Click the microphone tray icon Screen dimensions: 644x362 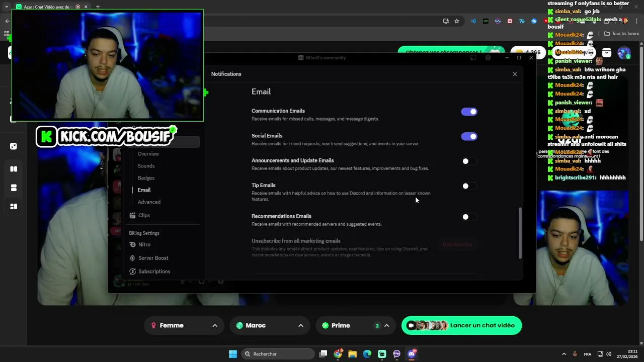tap(575, 354)
